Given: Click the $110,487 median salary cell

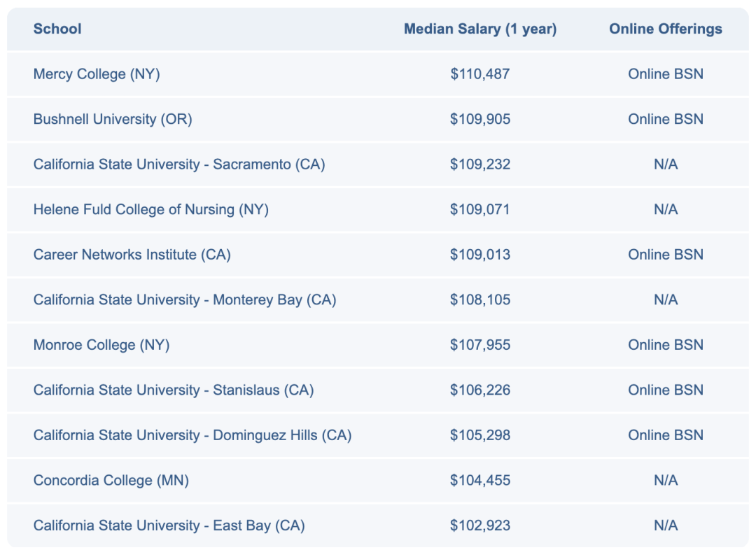Looking at the screenshot, I should (480, 73).
